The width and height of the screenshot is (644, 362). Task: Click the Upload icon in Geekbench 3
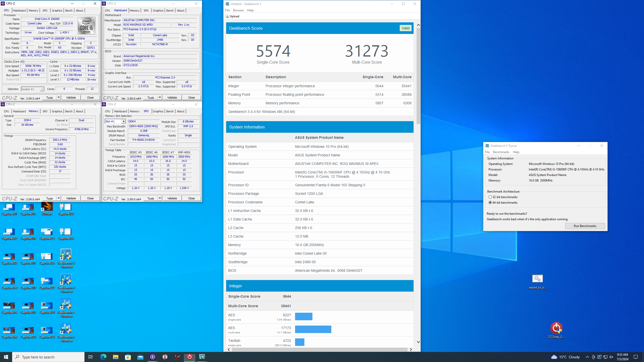(227, 16)
